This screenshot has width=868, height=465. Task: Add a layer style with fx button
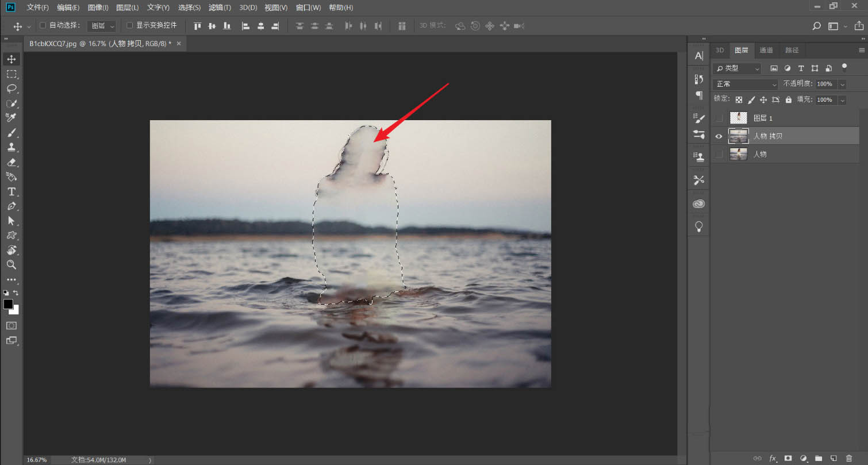tap(773, 458)
